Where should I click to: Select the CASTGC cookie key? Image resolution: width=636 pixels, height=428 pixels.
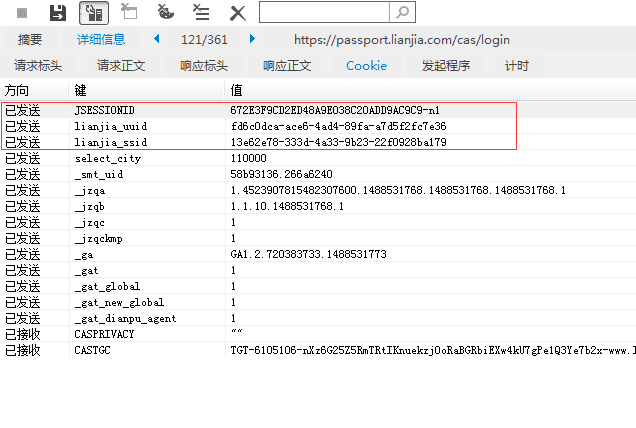(x=92, y=350)
